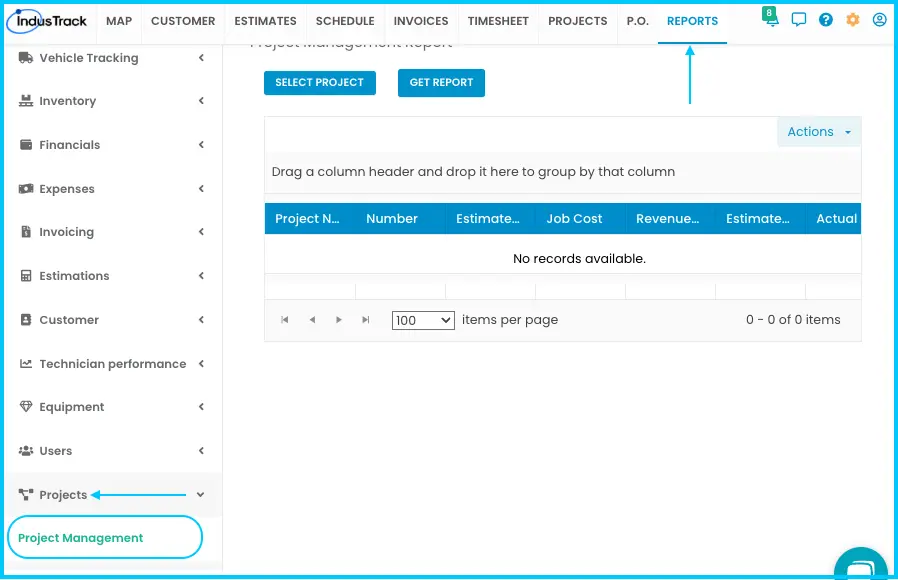Open the notifications bell icon
Viewport: 898px width, 580px height.
(771, 18)
